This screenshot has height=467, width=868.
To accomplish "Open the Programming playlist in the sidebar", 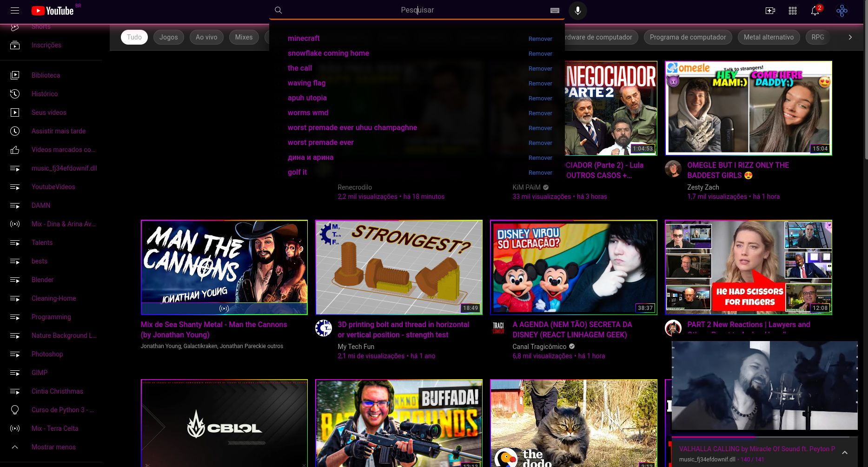I will [51, 317].
